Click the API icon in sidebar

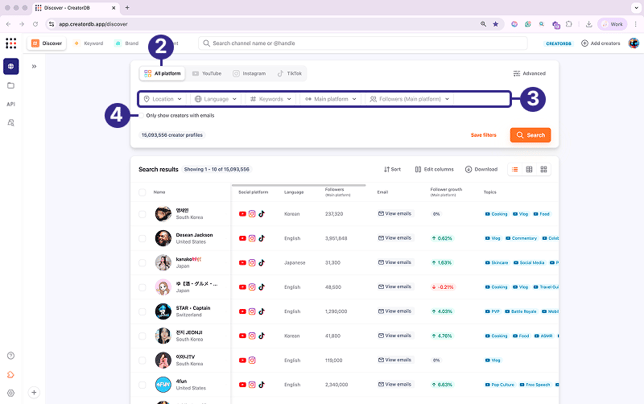point(11,104)
